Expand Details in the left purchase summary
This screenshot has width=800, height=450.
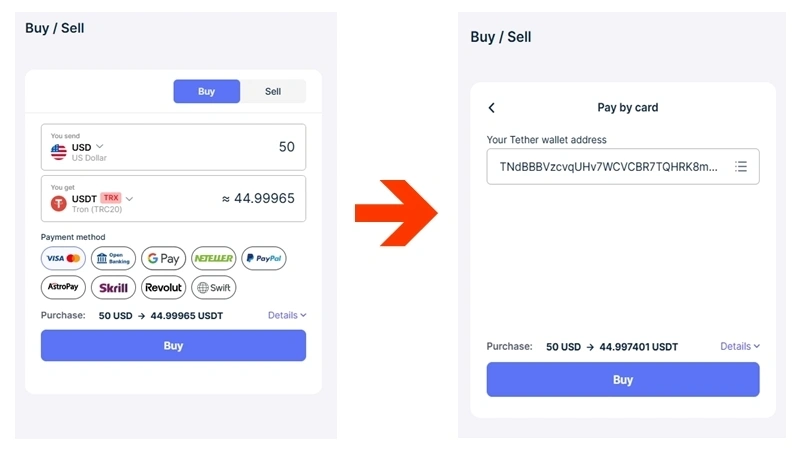[287, 315]
